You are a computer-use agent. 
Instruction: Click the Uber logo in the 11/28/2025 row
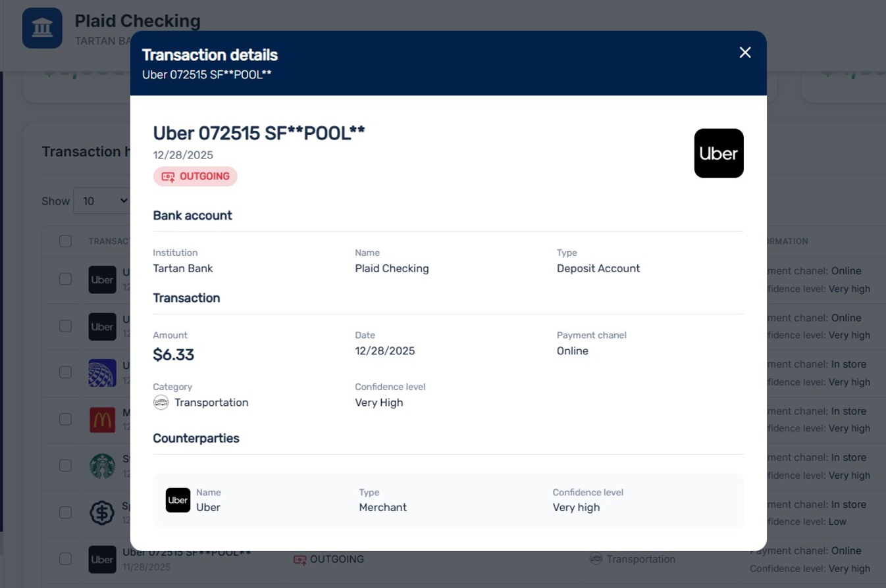(x=102, y=560)
